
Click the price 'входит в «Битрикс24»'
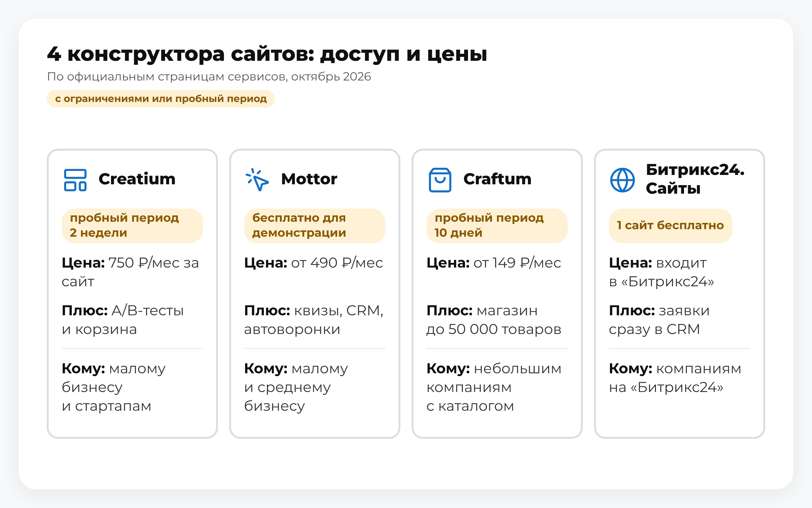click(661, 272)
